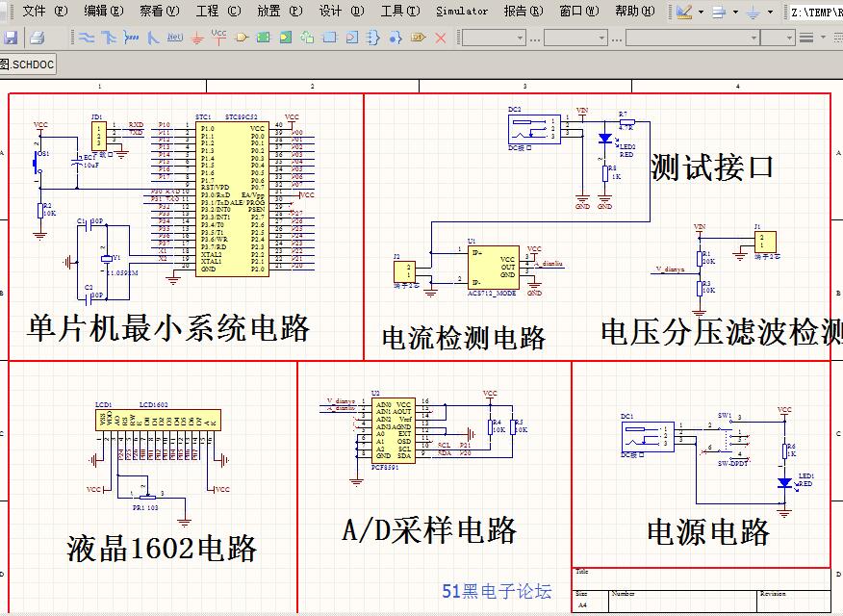Select the Place Bus tool
The height and width of the screenshot is (616, 843).
pyautogui.click(x=108, y=38)
